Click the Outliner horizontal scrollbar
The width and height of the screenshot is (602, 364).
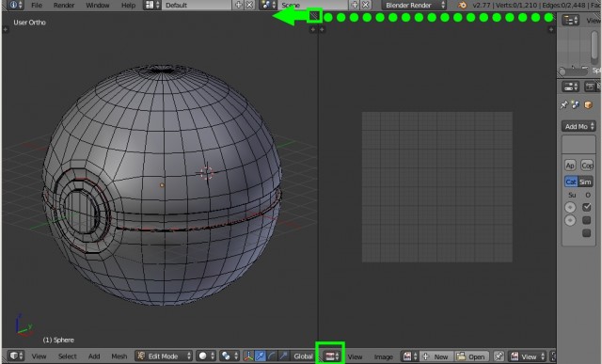click(x=575, y=71)
